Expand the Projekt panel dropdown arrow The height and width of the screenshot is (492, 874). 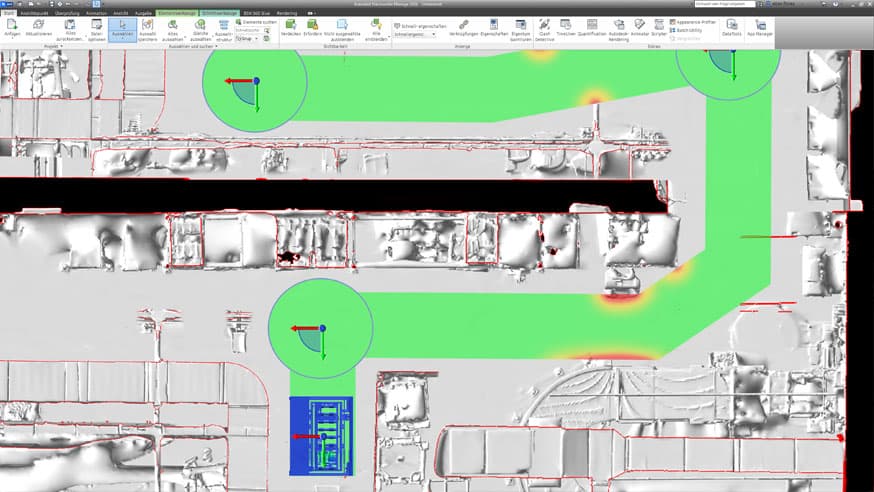(x=60, y=46)
